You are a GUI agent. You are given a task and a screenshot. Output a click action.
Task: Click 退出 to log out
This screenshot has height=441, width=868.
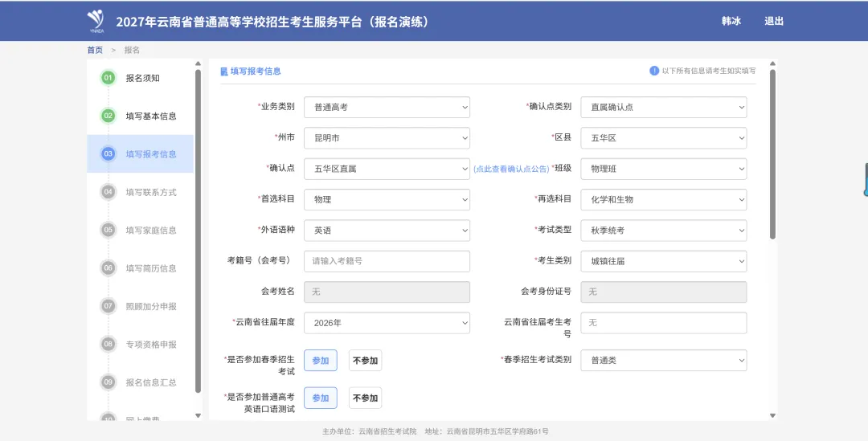coord(774,21)
